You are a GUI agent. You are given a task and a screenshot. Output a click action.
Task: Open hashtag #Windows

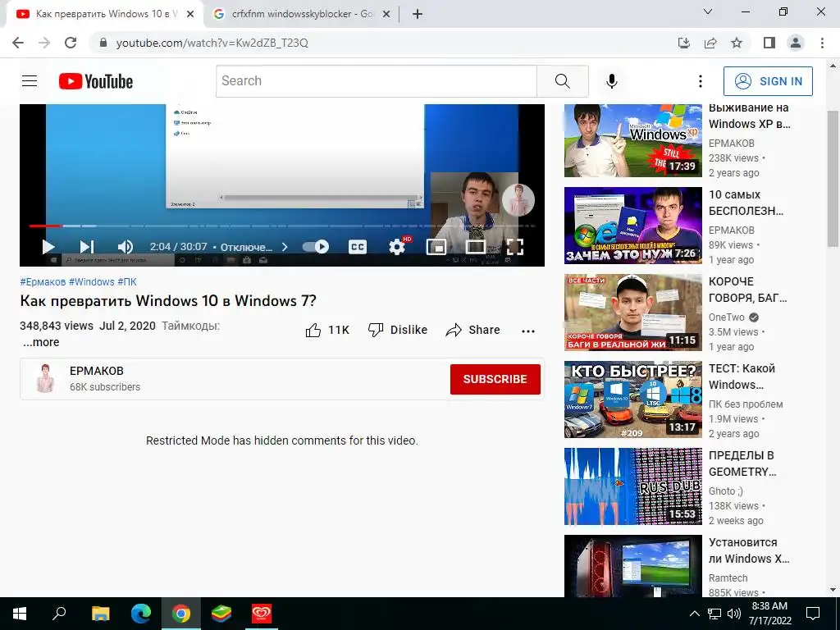92,282
